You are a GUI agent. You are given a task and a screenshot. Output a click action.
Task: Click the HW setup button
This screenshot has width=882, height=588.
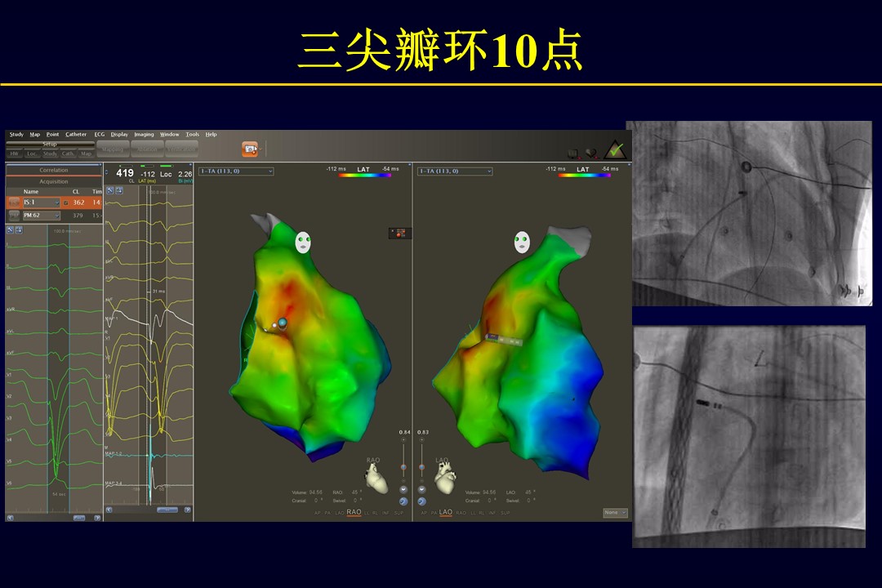[14, 154]
